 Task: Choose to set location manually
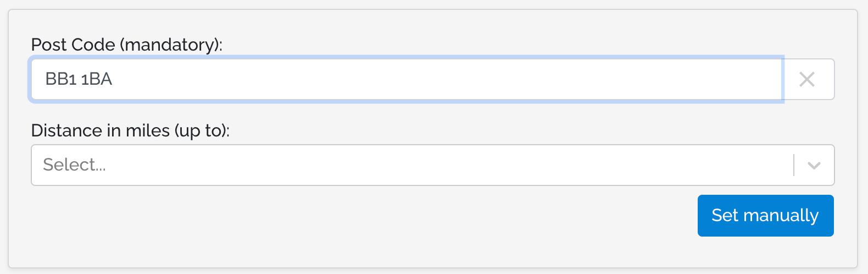(x=765, y=215)
